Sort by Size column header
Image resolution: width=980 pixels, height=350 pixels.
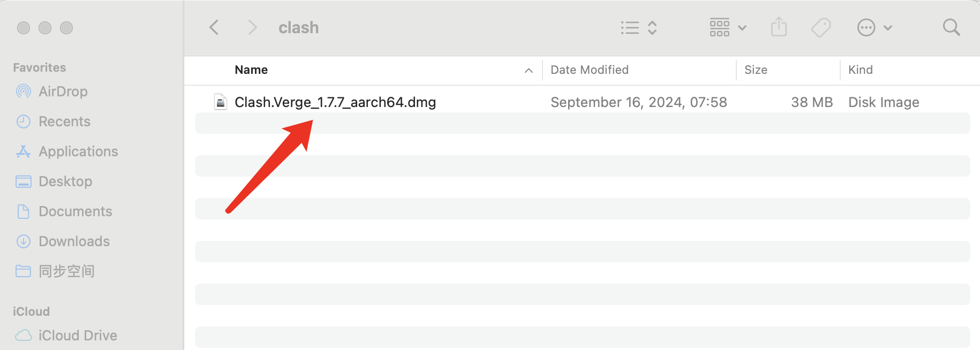(x=756, y=70)
